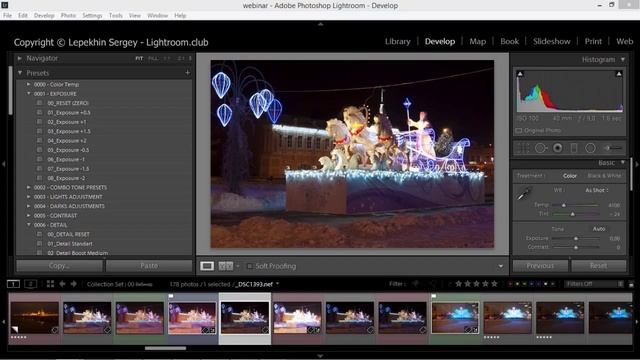Set treatment to Black & White
This screenshot has width=640, height=360.
click(x=604, y=176)
